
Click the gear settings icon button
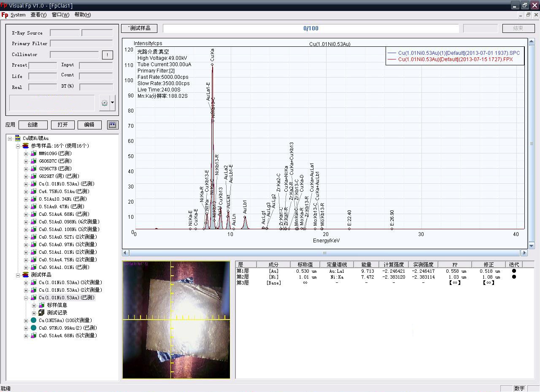point(104,103)
